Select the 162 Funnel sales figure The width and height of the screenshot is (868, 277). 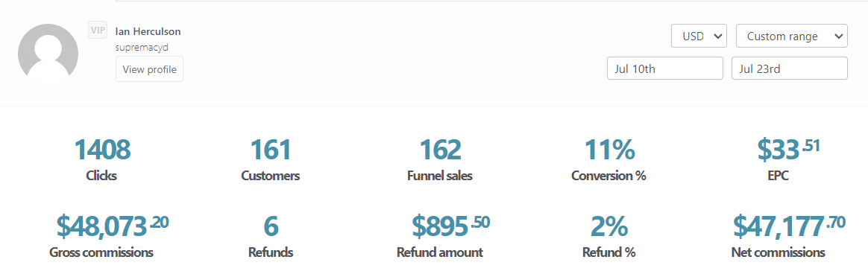pyautogui.click(x=440, y=149)
